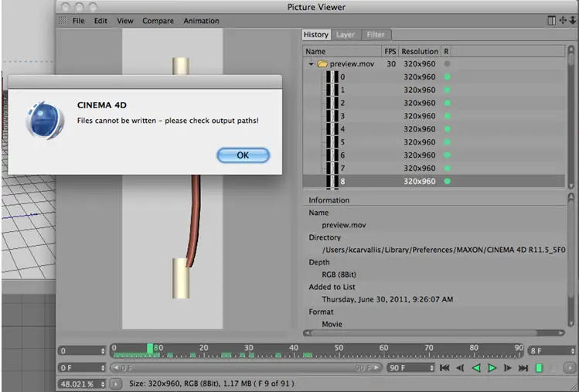The height and width of the screenshot is (392, 579).
Task: Click OK in the CINEMA 4D error dialog
Action: point(243,155)
